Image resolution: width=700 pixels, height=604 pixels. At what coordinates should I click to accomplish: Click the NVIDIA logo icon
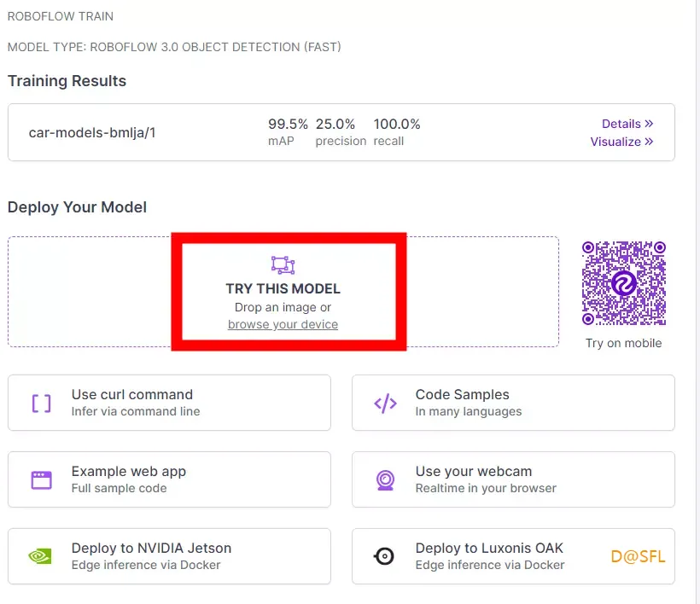point(40,556)
